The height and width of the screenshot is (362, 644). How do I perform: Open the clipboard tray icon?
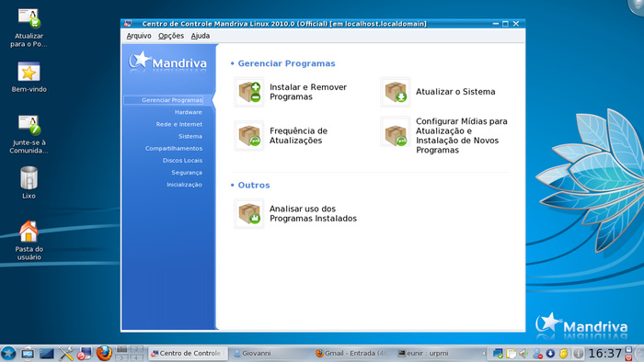[511, 354]
